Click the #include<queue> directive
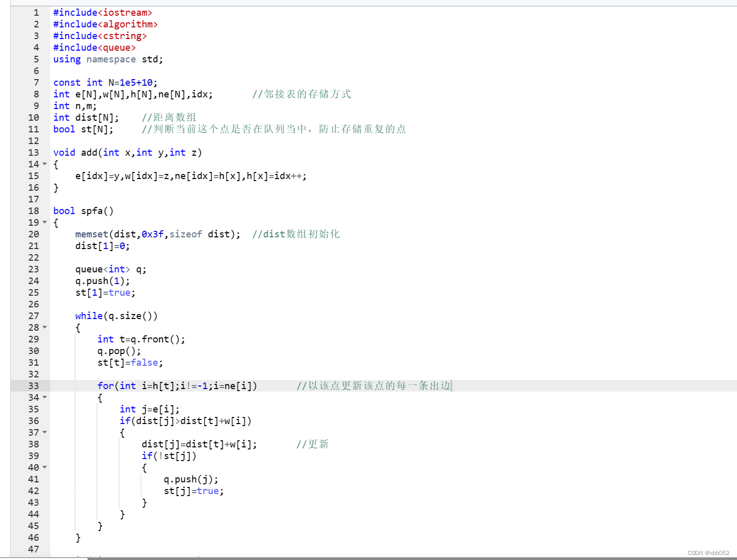The width and height of the screenshot is (737, 560). point(94,47)
